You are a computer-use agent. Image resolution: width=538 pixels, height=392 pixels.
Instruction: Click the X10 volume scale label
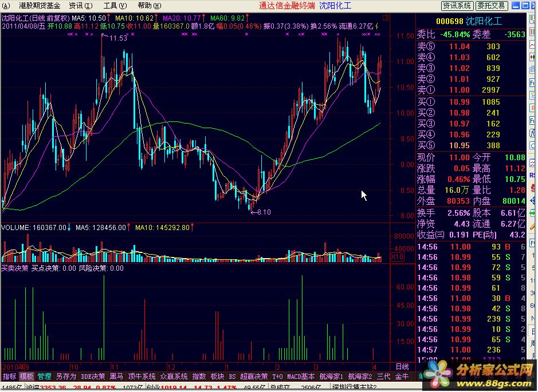(x=397, y=257)
